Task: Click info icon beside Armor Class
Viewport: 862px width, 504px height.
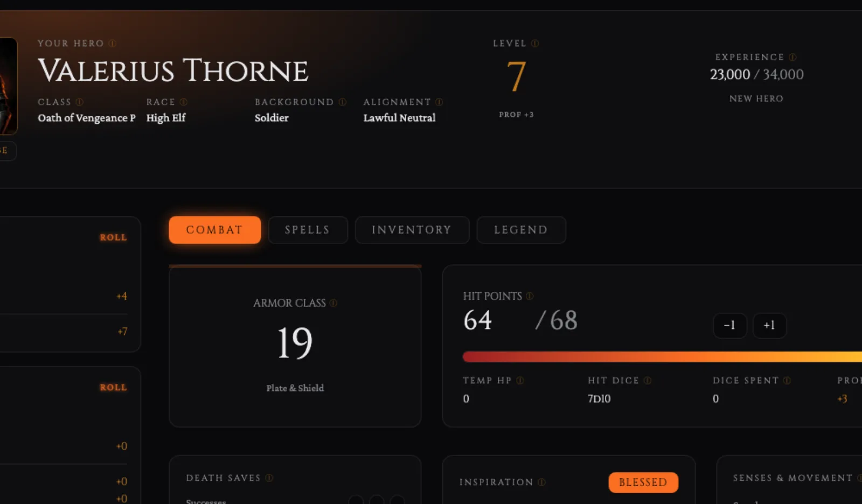Action: click(x=333, y=303)
